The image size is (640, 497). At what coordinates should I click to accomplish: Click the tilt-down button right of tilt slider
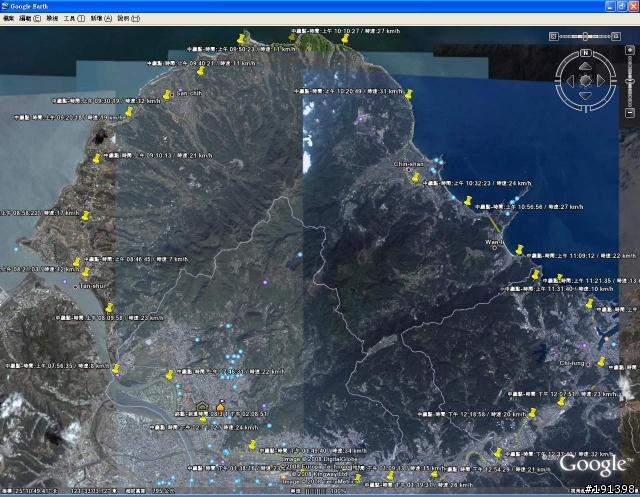coord(616,36)
